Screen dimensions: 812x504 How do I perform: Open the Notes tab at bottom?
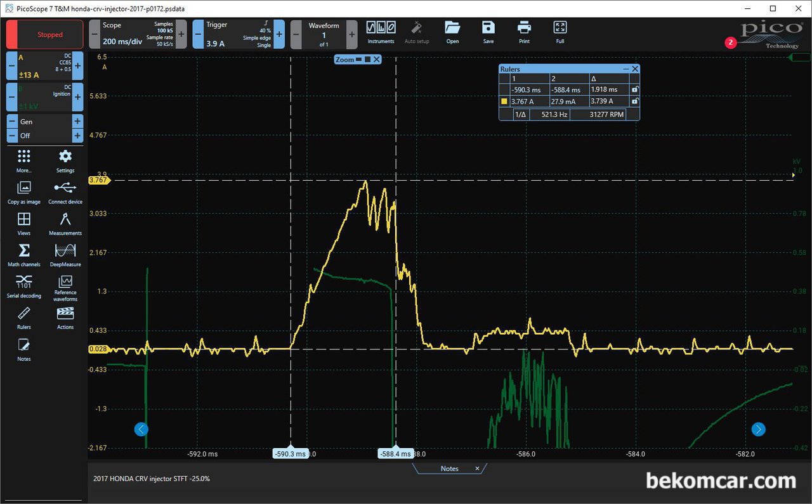[449, 468]
